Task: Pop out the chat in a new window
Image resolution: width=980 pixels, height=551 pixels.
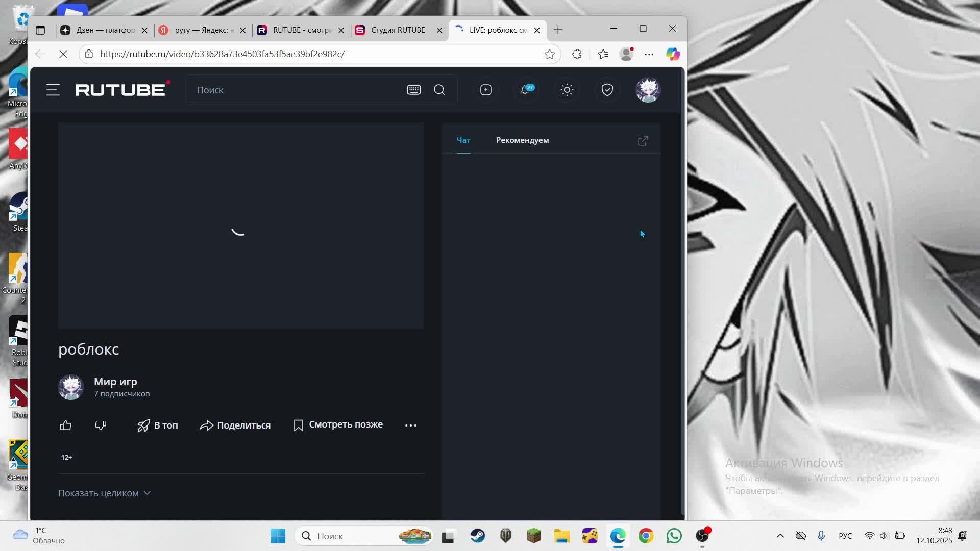Action: tap(643, 141)
